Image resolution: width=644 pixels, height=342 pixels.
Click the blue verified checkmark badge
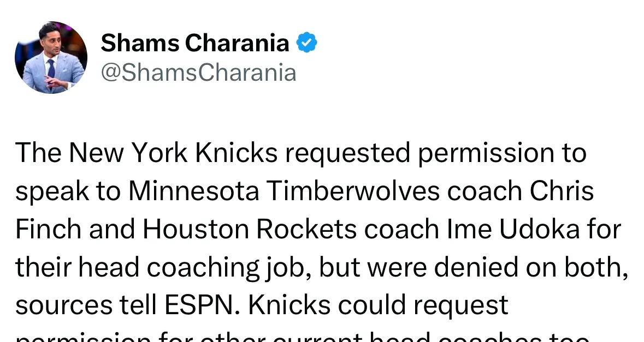(306, 43)
